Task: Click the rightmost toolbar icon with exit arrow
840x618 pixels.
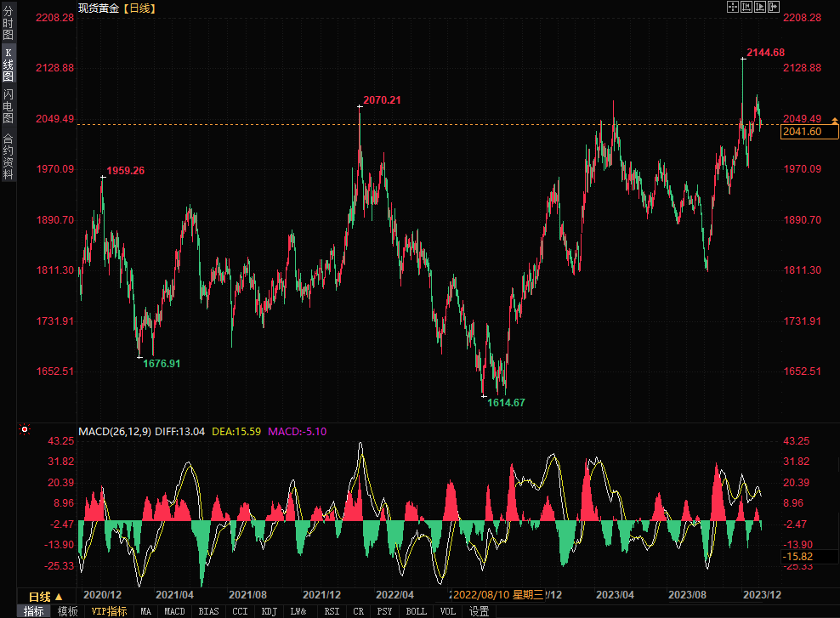Action: [773, 7]
